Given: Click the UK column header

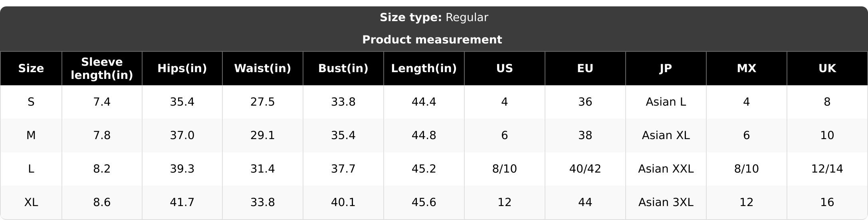Looking at the screenshot, I should [827, 69].
